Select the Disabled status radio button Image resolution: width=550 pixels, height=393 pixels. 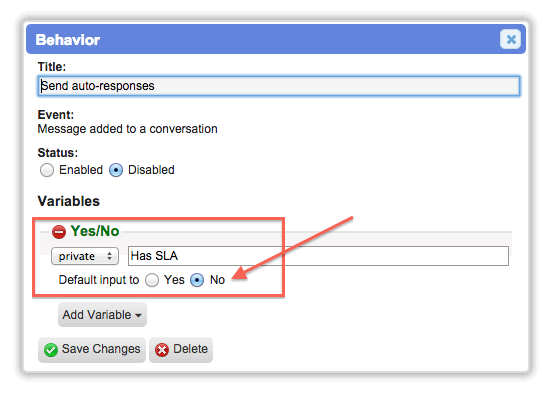pyautogui.click(x=116, y=170)
